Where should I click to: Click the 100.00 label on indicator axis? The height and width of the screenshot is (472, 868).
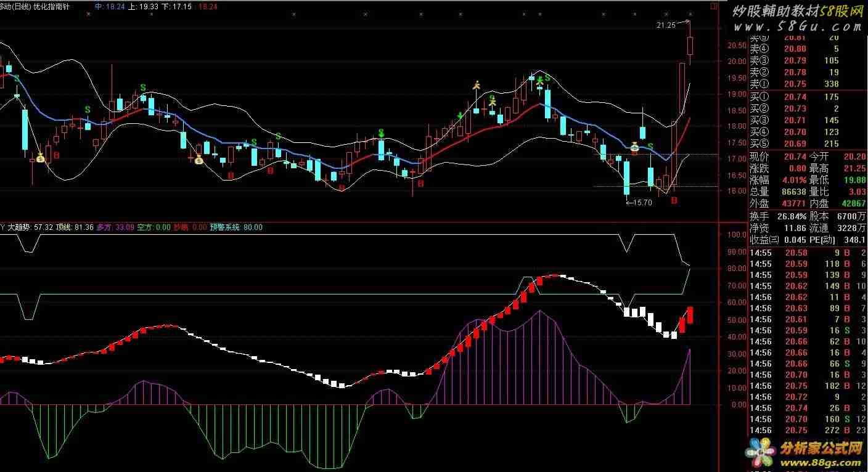(736, 235)
